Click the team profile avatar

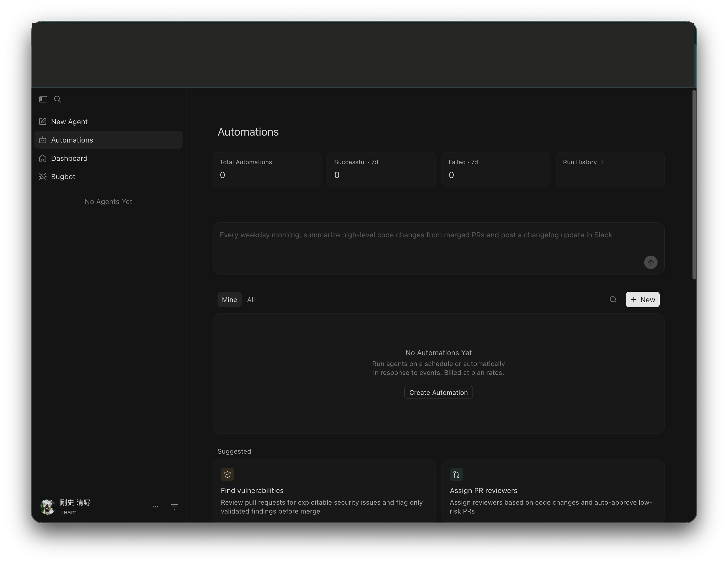pos(48,507)
